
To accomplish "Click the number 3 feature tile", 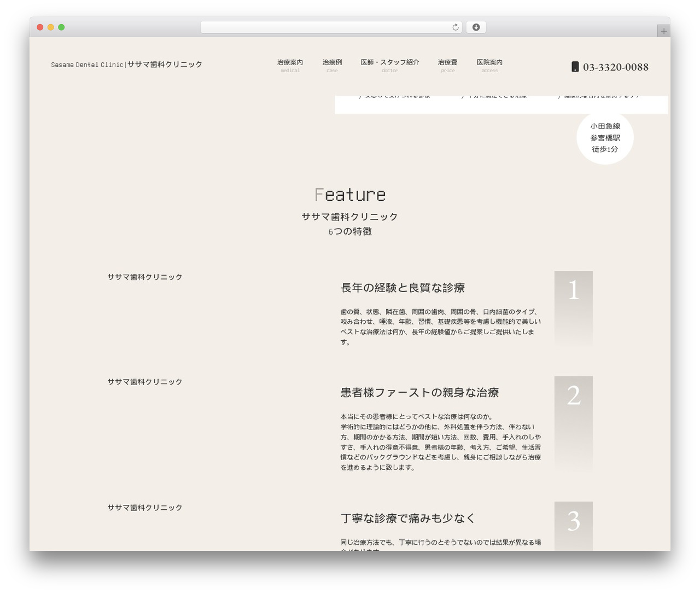I will click(573, 526).
